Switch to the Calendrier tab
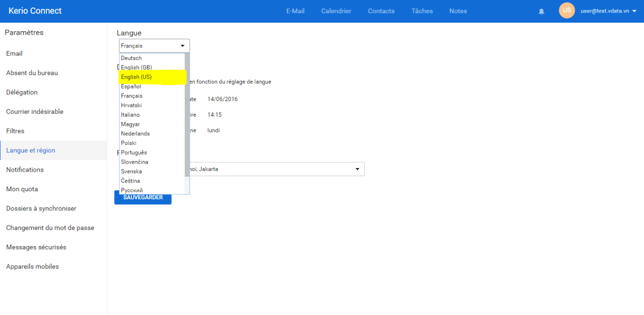This screenshot has width=644, height=315. pos(336,11)
